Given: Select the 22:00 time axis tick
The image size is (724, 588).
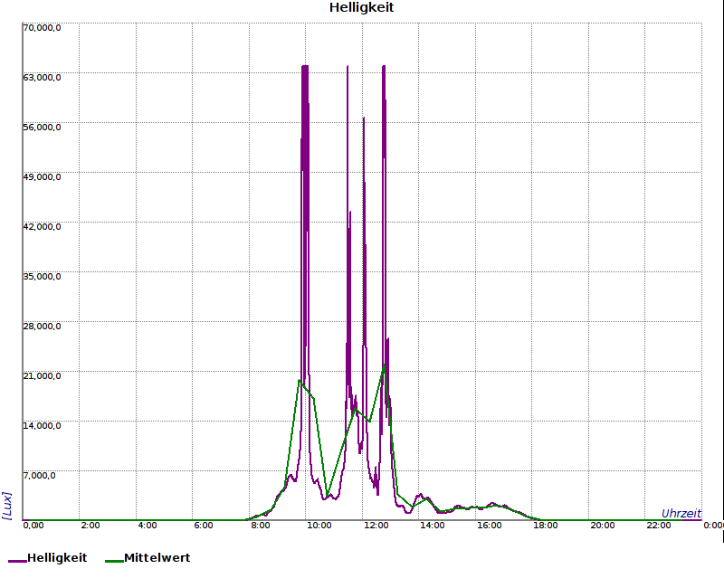Looking at the screenshot, I should (x=659, y=525).
